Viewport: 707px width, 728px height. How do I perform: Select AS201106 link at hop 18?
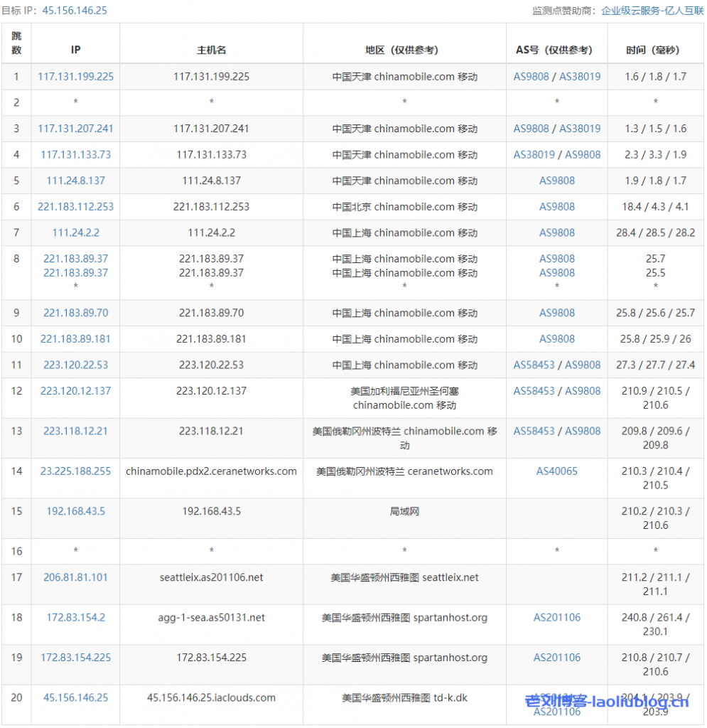coord(557,617)
